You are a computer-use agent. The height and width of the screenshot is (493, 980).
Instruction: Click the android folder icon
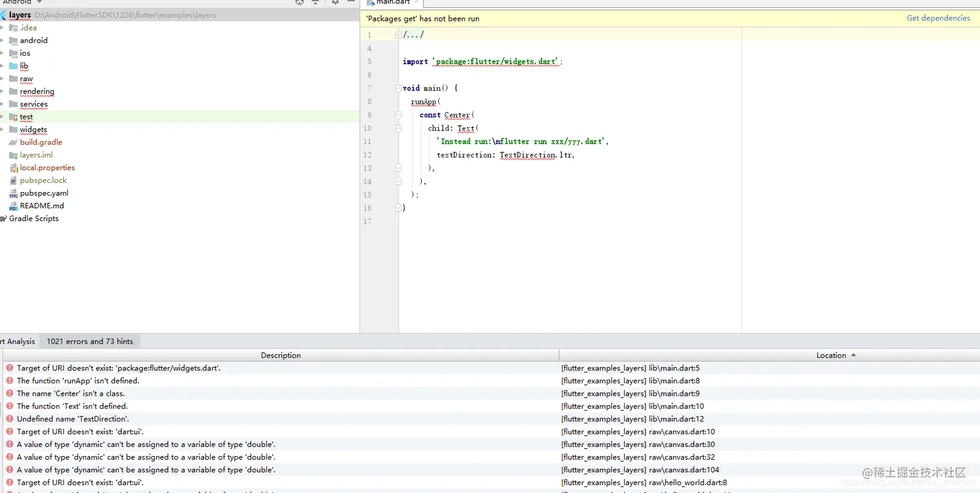[14, 40]
